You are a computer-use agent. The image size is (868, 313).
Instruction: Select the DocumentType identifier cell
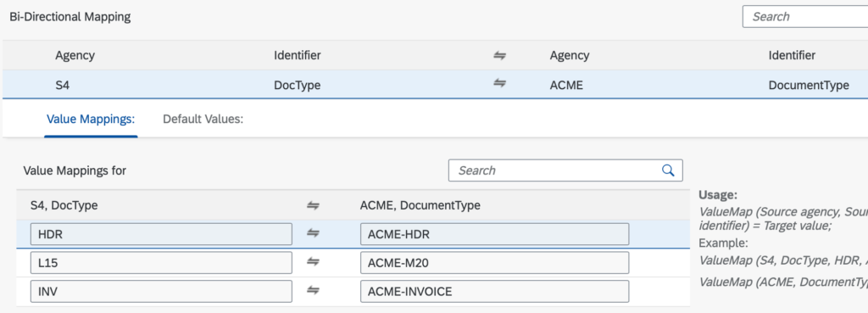(809, 86)
